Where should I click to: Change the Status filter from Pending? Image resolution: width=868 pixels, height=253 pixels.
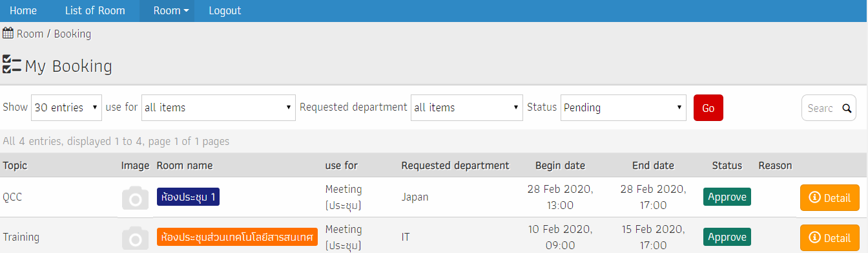tap(623, 107)
